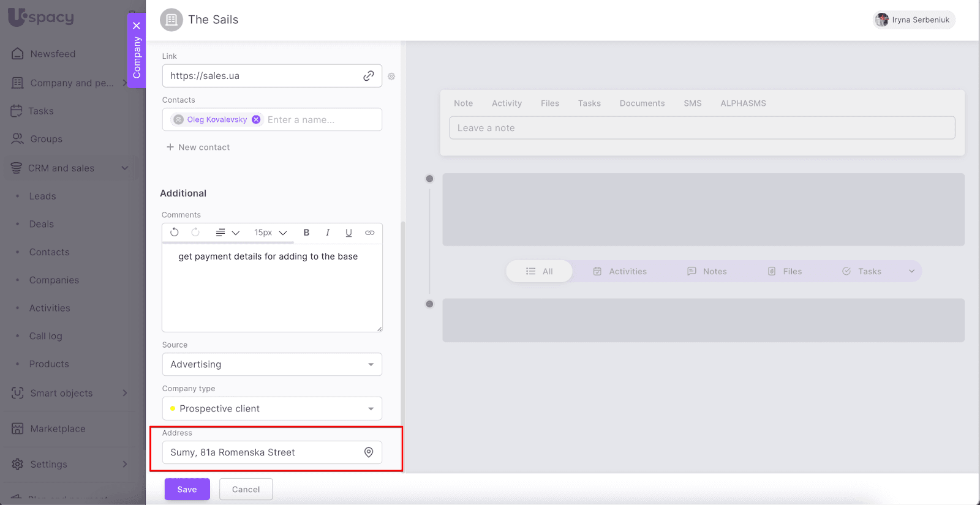The image size is (980, 505).
Task: Open the gear settings next to Link field
Action: pos(391,77)
